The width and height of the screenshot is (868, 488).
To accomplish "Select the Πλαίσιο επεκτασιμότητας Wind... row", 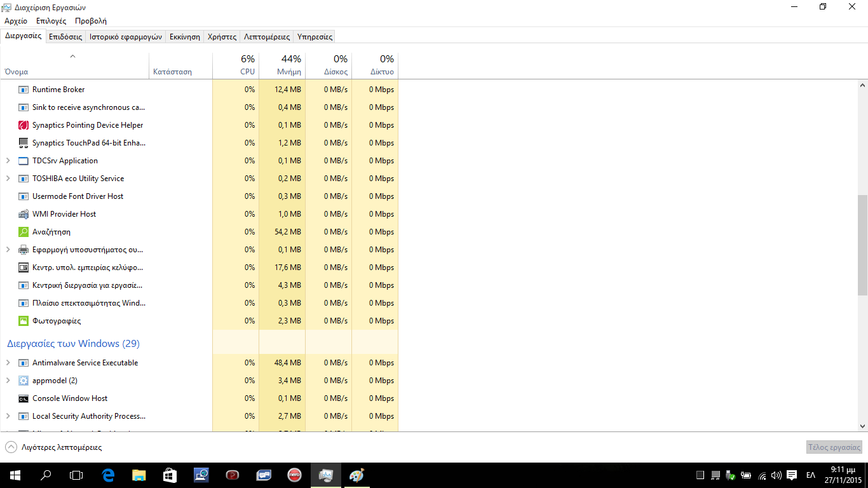I will click(x=199, y=303).
